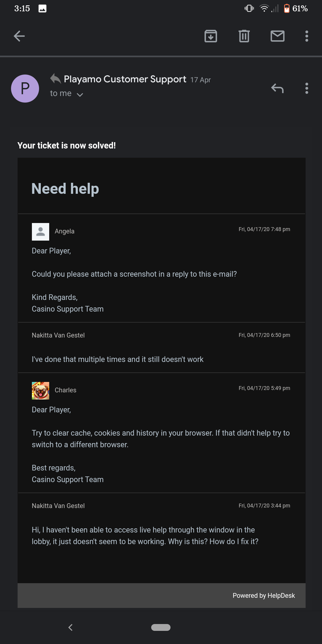This screenshot has width=322, height=644.
Task: Tap timestamp 'Fri, 04/17/20 5:49 pm'
Action: pyautogui.click(x=264, y=388)
